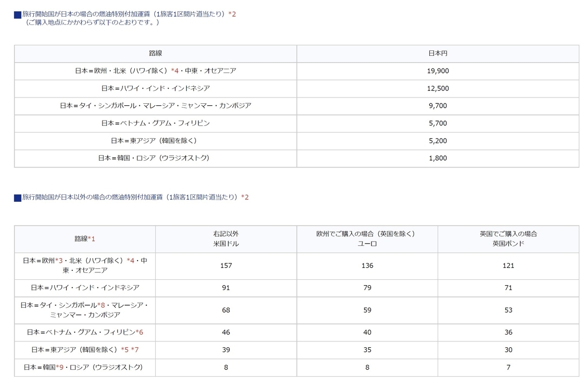
Task: Click ミャンマー・カンボジア route text in dollar table
Action: 85,314
